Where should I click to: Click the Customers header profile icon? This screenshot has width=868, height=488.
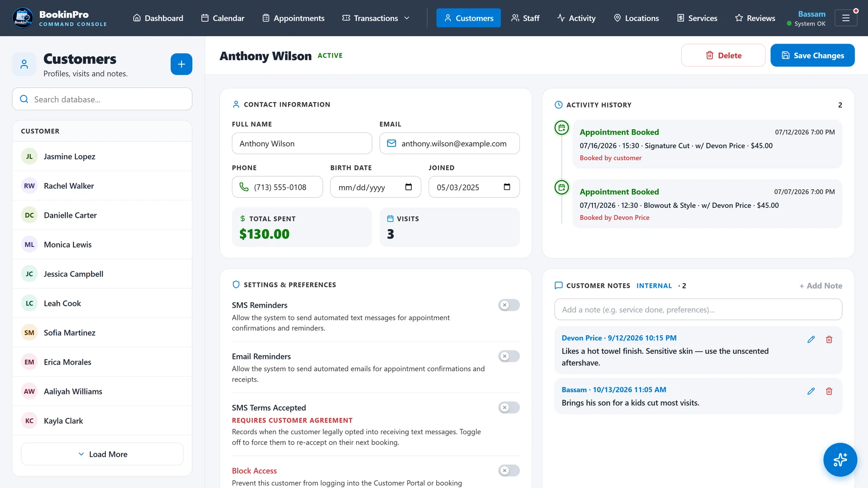point(24,64)
